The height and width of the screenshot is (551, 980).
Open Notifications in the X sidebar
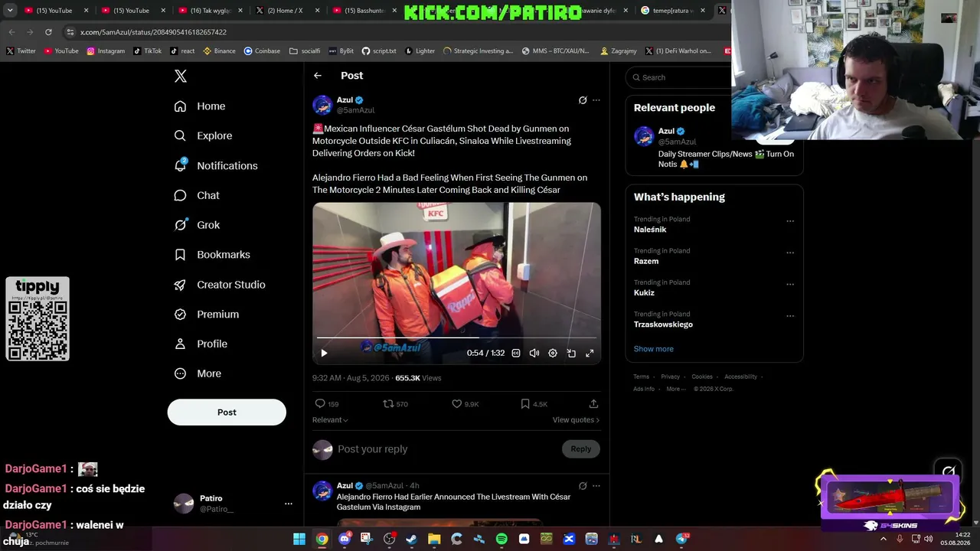pyautogui.click(x=216, y=166)
